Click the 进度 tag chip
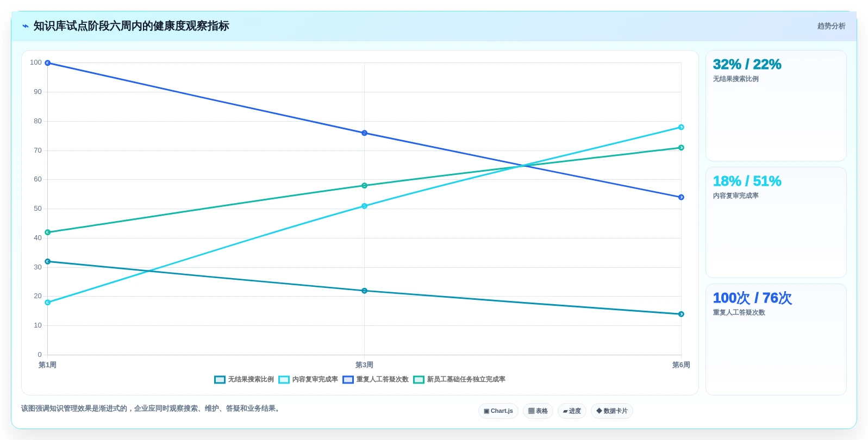Image resolution: width=868 pixels, height=440 pixels. [572, 411]
